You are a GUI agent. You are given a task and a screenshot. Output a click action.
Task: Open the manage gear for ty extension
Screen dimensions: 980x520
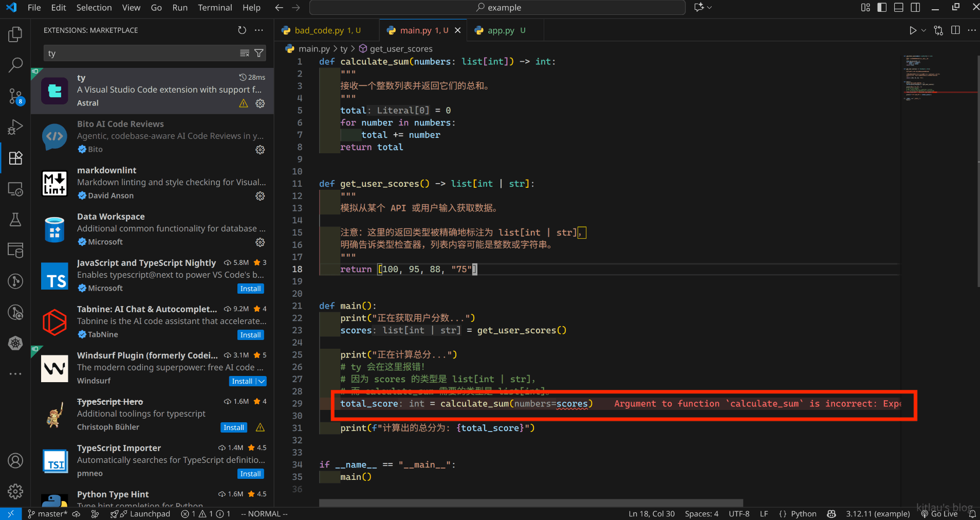260,103
